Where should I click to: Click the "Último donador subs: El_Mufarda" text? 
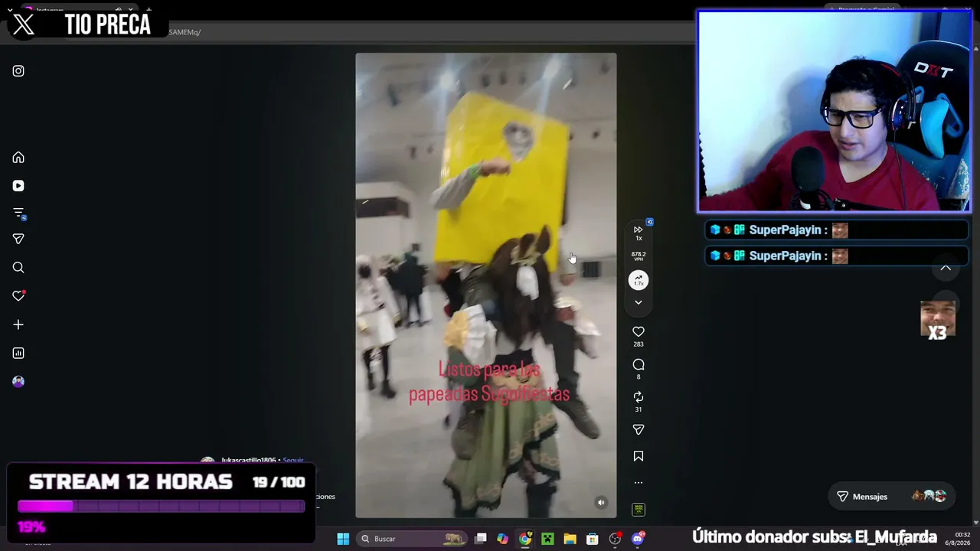tap(815, 537)
